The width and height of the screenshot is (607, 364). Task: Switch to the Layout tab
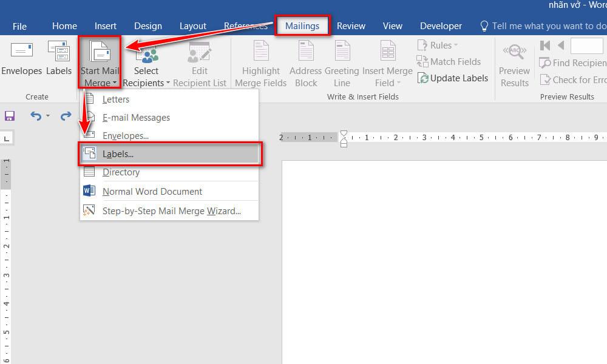tap(193, 26)
